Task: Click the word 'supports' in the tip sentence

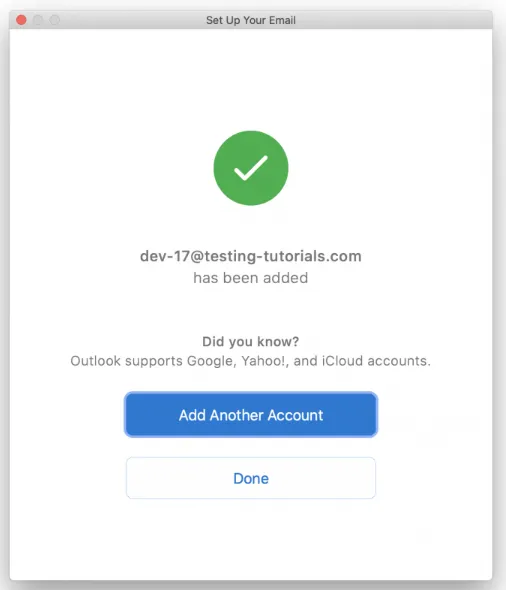Action: [x=154, y=362]
